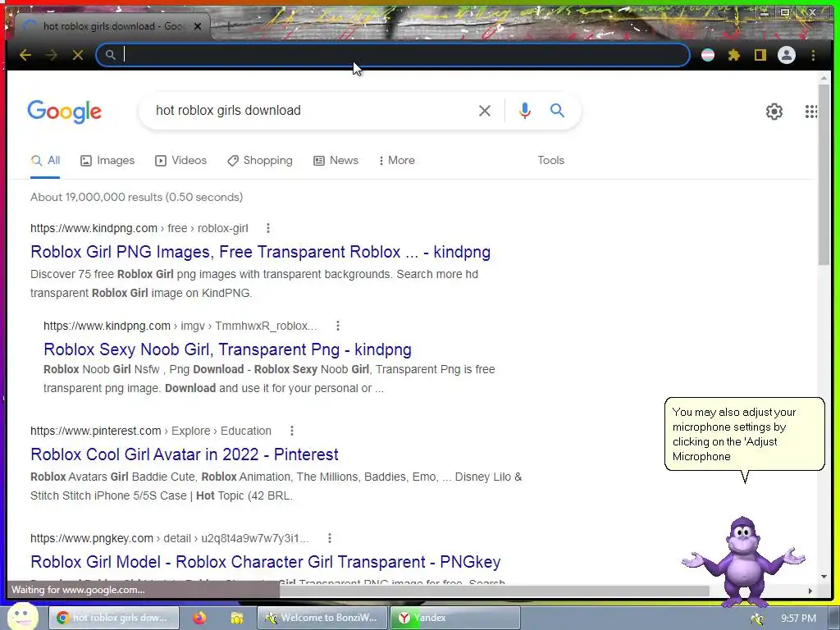Open the file explorer taskbar icon
The height and width of the screenshot is (630, 840).
[236, 618]
